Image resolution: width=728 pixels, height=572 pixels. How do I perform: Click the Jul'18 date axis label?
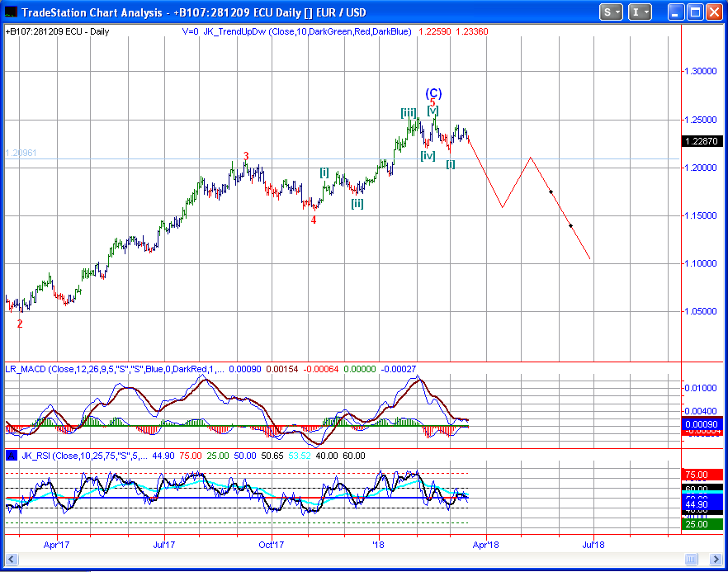pos(593,543)
